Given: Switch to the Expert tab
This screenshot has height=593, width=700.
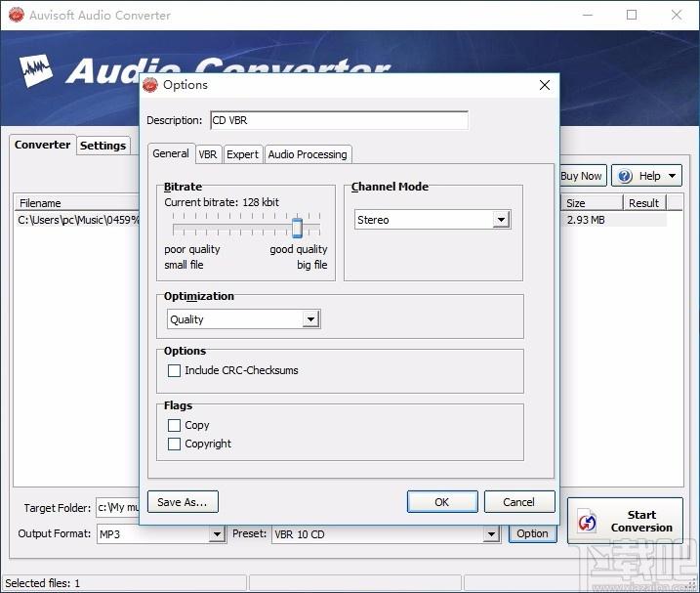Looking at the screenshot, I should pyautogui.click(x=242, y=154).
